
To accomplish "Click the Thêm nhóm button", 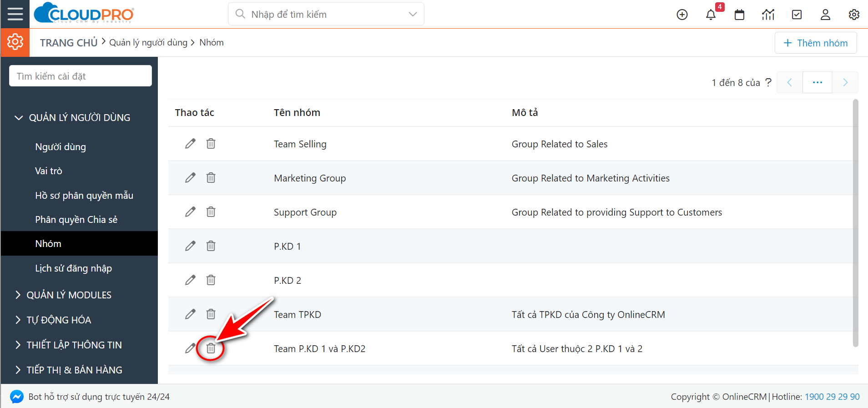I will pos(816,43).
